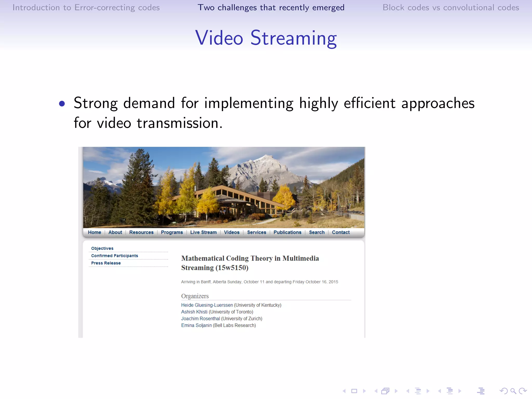Open the Resources nav item
The image size is (532, 399).
point(141,232)
